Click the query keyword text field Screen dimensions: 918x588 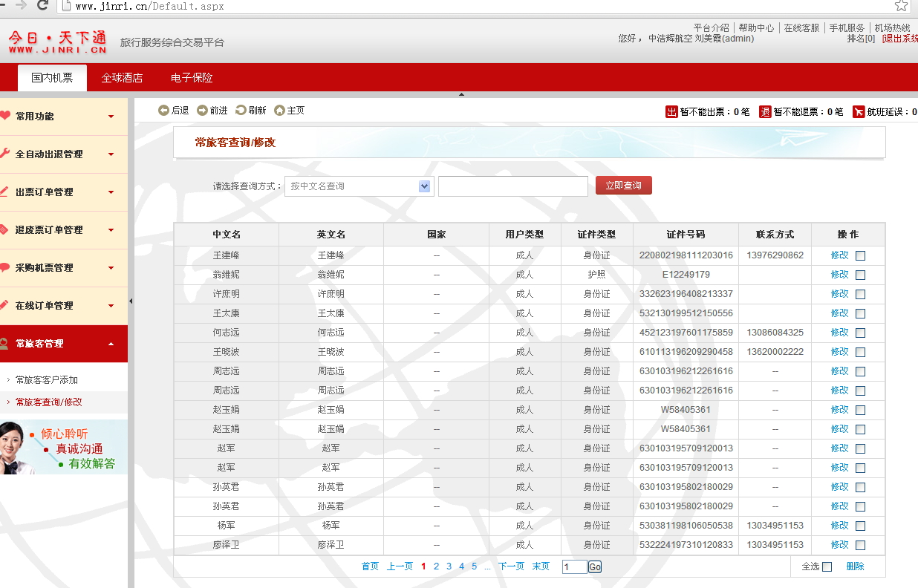click(x=513, y=186)
